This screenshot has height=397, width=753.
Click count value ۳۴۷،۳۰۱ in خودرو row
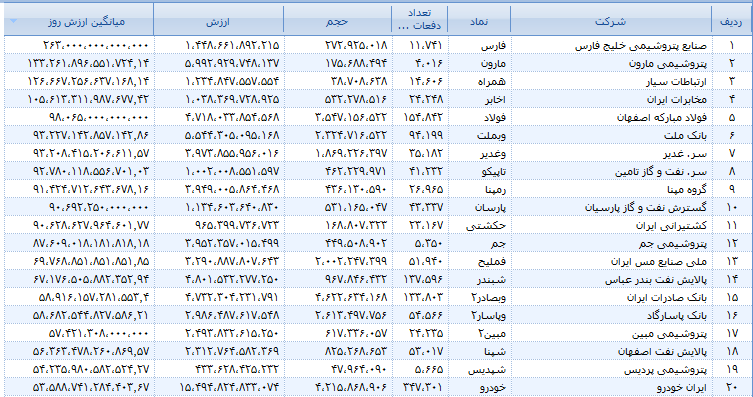(424, 387)
